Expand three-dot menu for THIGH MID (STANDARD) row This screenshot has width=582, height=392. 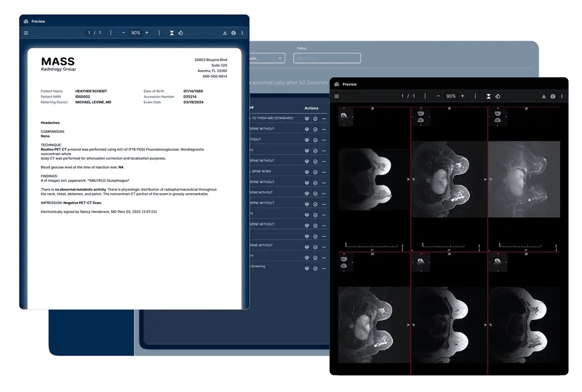324,119
